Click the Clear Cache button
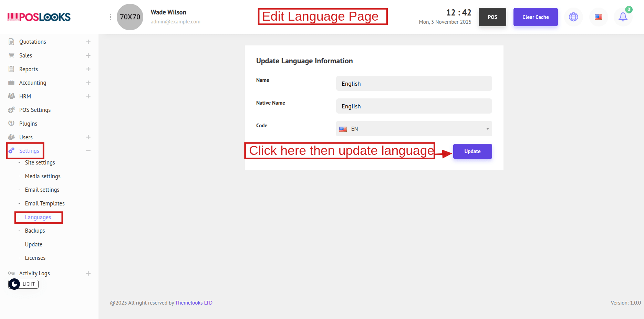This screenshot has width=644, height=319. (x=535, y=17)
